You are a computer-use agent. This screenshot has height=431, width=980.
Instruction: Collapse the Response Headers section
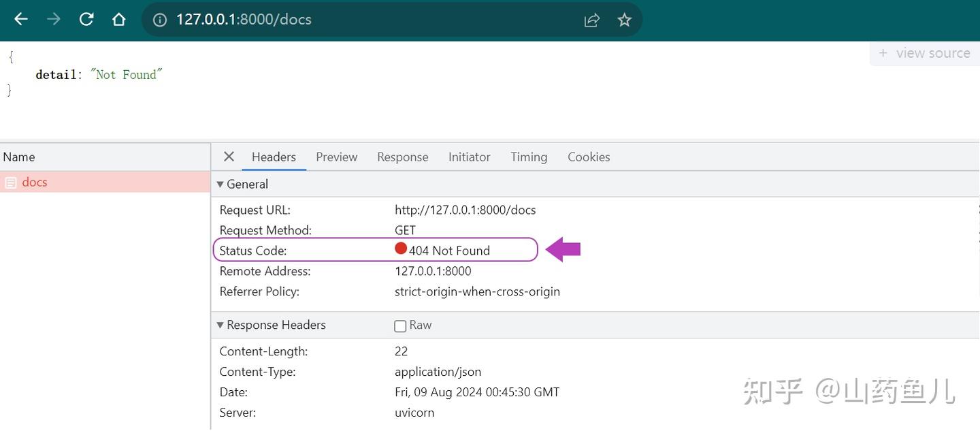(220, 325)
